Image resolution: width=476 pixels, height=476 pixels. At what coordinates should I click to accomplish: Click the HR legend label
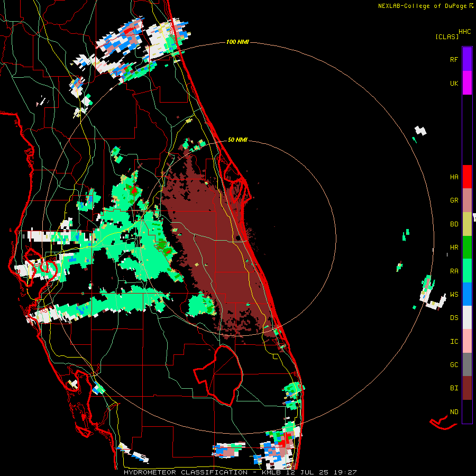coord(454,248)
